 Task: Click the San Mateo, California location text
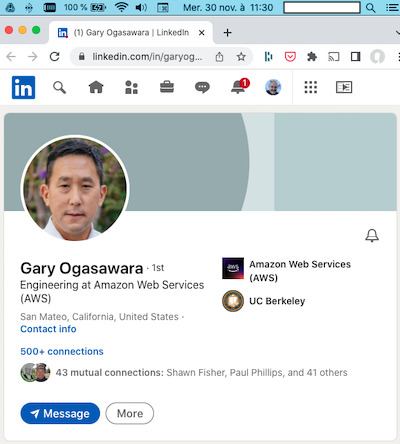(99, 317)
